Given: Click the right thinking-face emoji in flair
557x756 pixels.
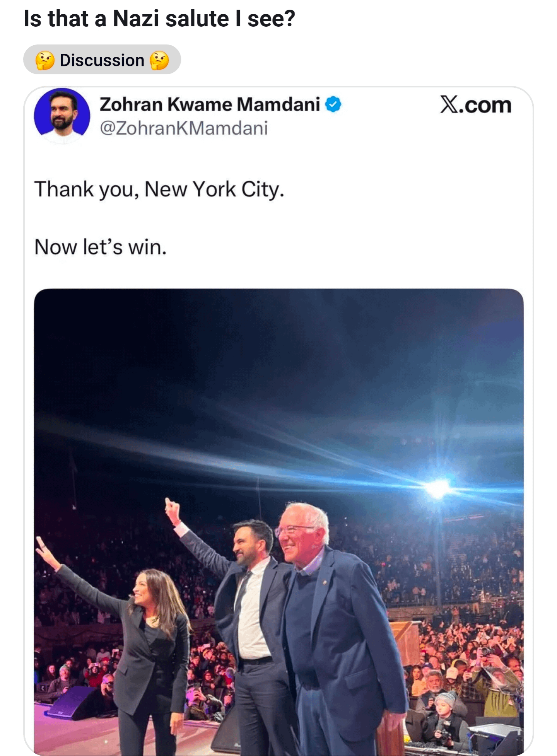Looking at the screenshot, I should (159, 60).
